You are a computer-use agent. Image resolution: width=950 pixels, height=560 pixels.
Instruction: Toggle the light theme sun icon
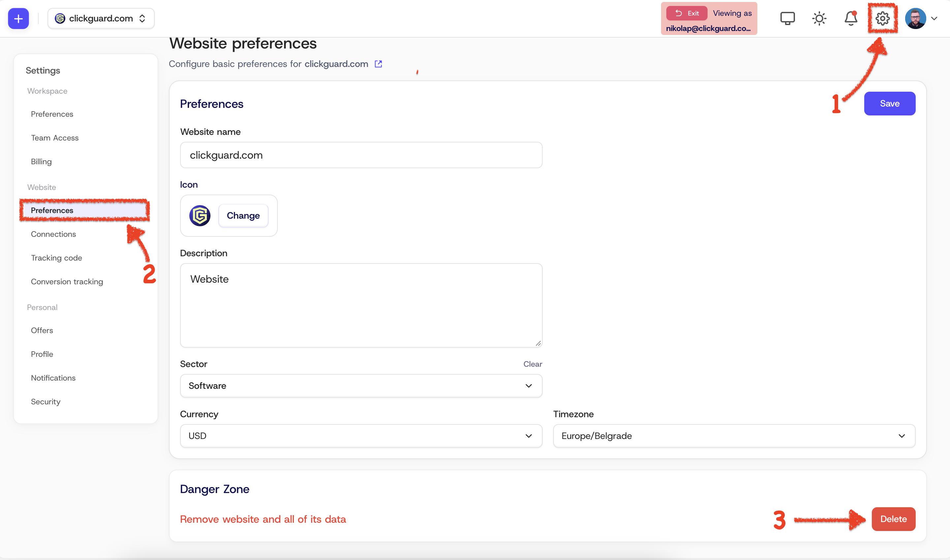[819, 18]
